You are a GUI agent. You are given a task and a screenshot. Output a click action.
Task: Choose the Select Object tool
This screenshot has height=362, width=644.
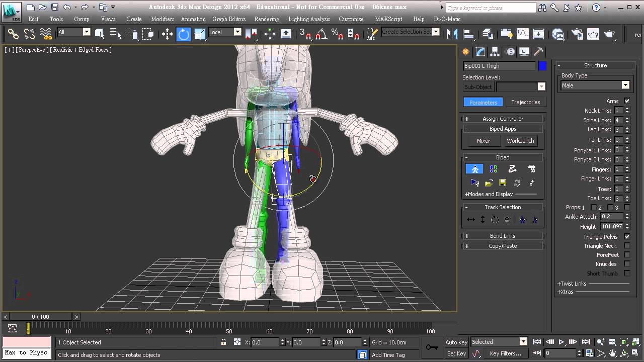click(x=100, y=34)
